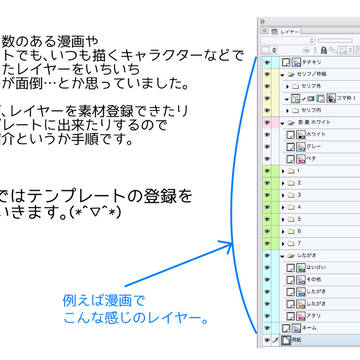
Task: Hide the ネーム layer with its eye icon
Action: (x=267, y=328)
